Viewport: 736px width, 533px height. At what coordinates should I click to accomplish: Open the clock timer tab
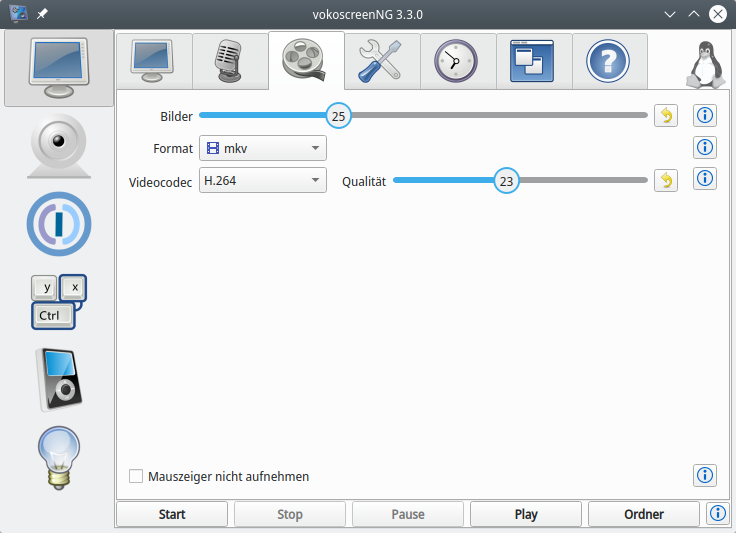[x=458, y=61]
